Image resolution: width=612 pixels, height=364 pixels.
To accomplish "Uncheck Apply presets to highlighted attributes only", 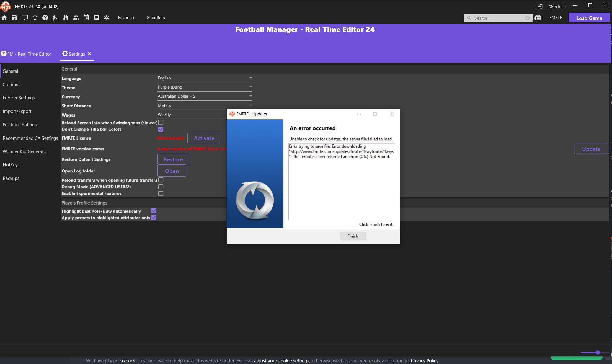I will click(x=154, y=218).
